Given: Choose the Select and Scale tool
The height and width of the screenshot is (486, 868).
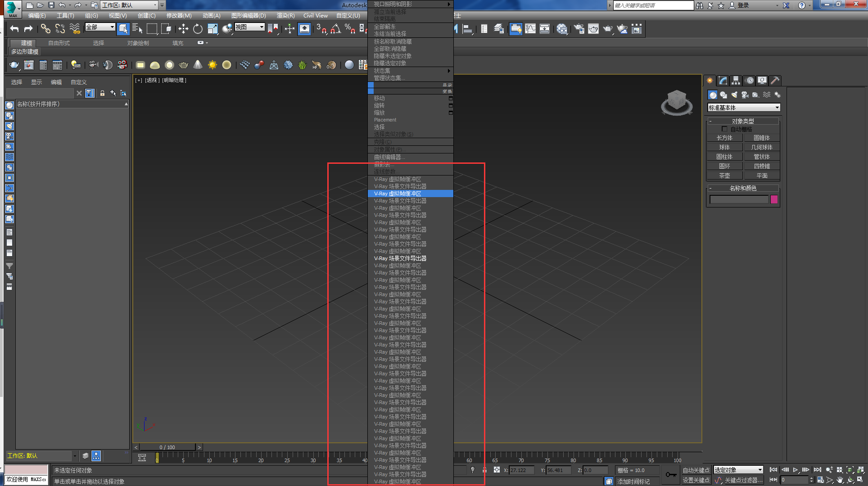Looking at the screenshot, I should tap(212, 29).
